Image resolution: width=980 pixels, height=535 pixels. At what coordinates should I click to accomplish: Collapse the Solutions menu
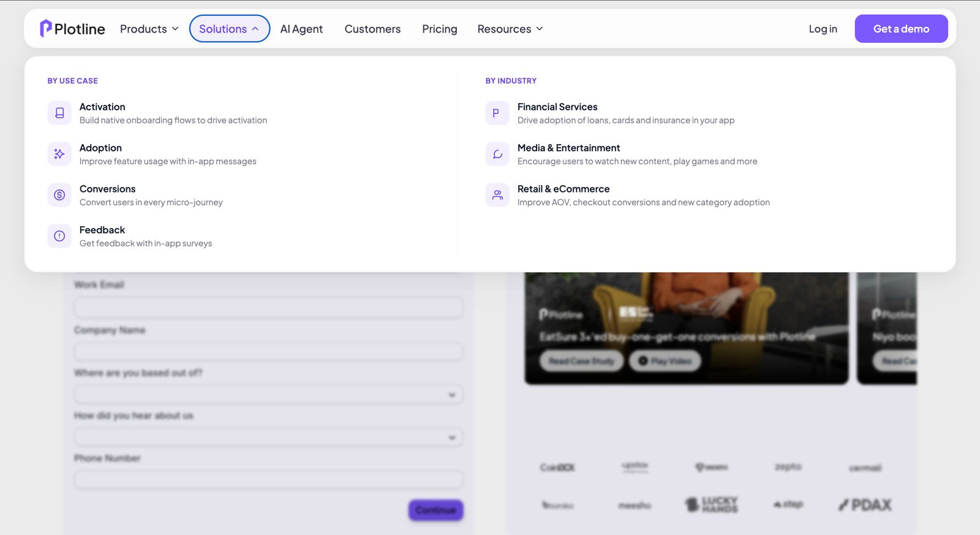pos(230,29)
